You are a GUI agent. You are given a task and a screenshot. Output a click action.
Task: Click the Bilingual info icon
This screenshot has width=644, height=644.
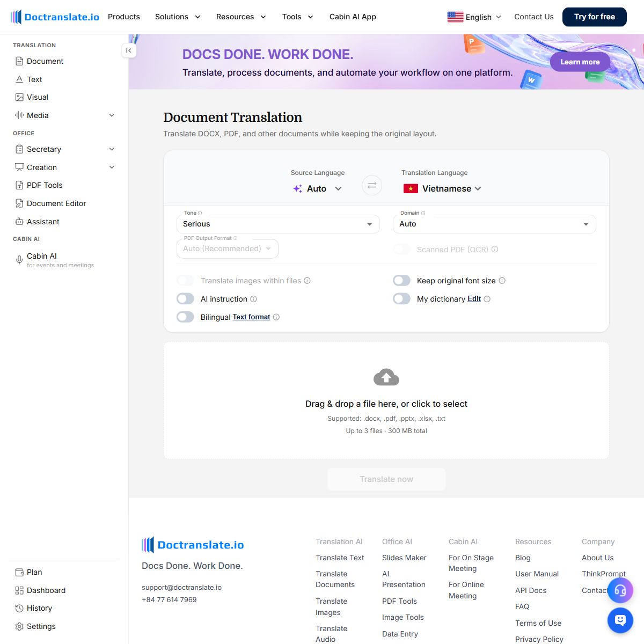pos(276,317)
